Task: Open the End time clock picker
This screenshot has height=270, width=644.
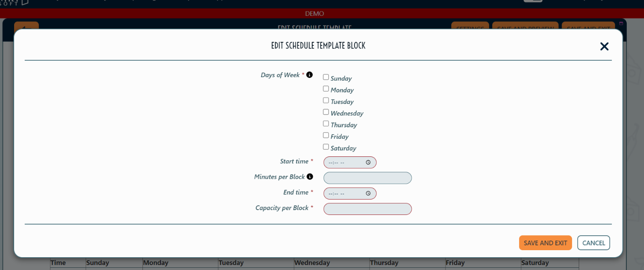Action: pos(369,193)
